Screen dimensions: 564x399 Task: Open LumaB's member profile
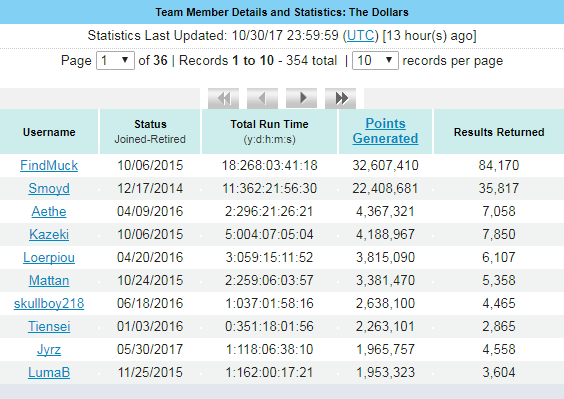49,373
